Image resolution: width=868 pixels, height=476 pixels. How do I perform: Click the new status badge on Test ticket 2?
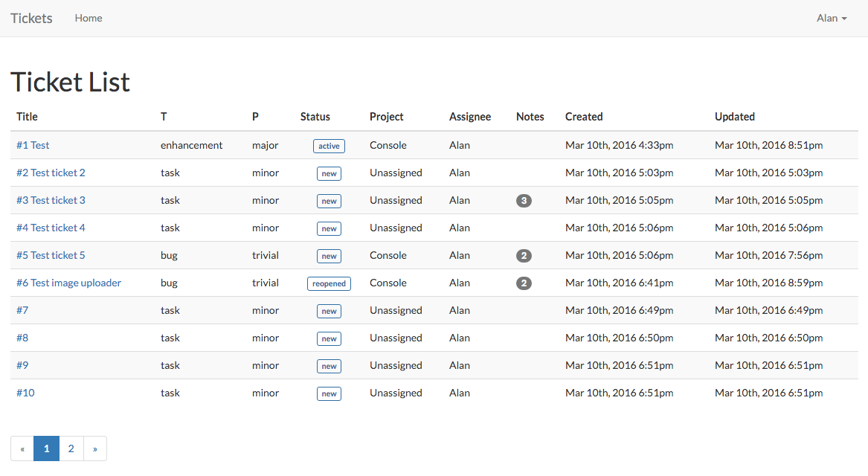tap(329, 173)
